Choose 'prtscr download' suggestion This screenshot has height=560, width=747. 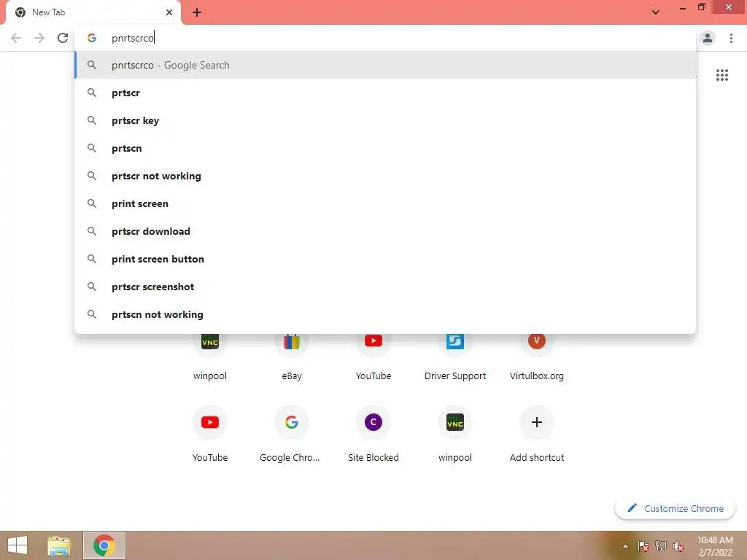(x=385, y=231)
